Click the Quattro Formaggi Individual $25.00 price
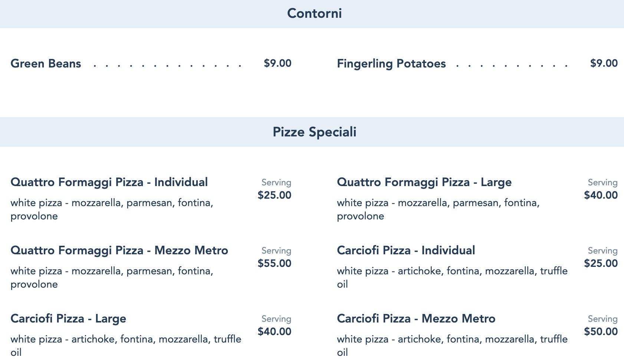Viewport: 624px width, 364px height. [x=275, y=195]
